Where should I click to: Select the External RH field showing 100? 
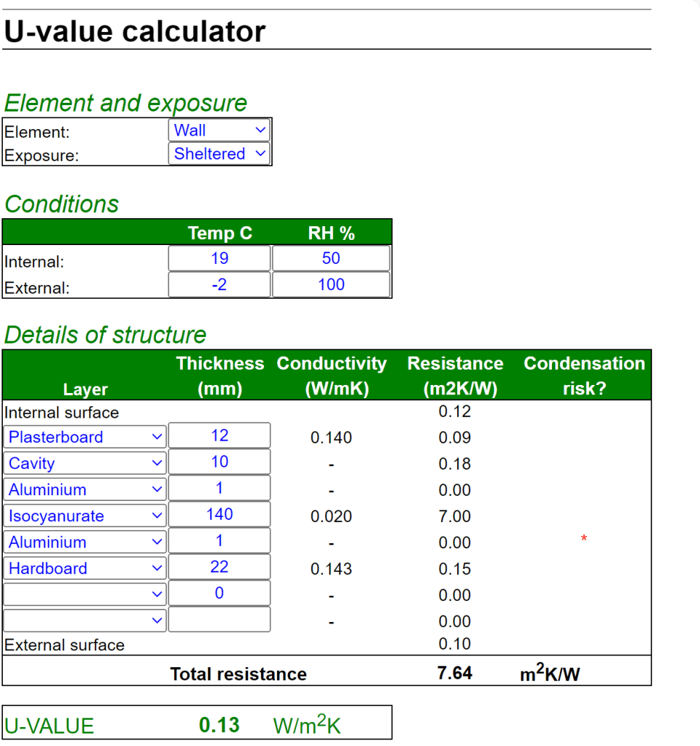[331, 284]
